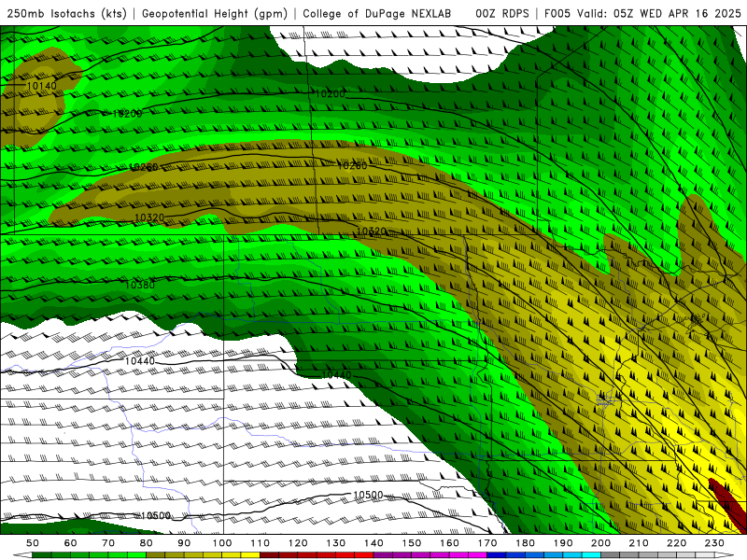Click the dark red swatch starting at 110
Screen dimensions: 747x560
[270, 555]
